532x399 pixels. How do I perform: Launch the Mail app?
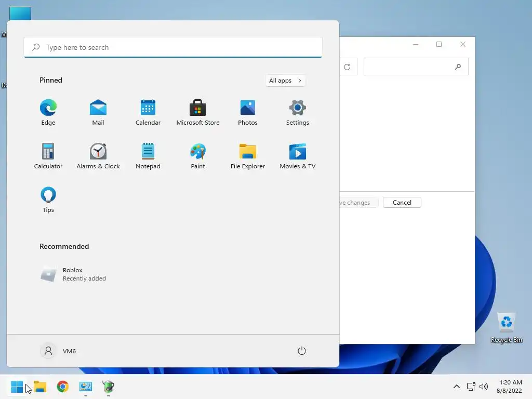(98, 113)
